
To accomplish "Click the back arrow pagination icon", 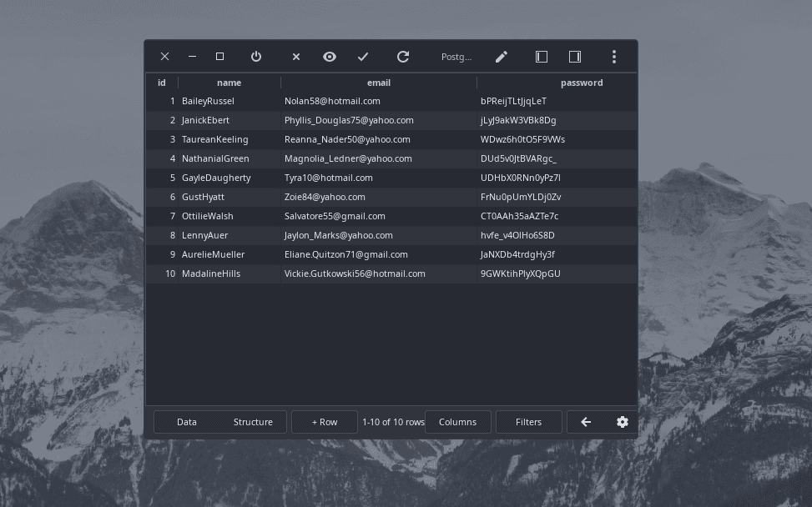I will point(586,422).
